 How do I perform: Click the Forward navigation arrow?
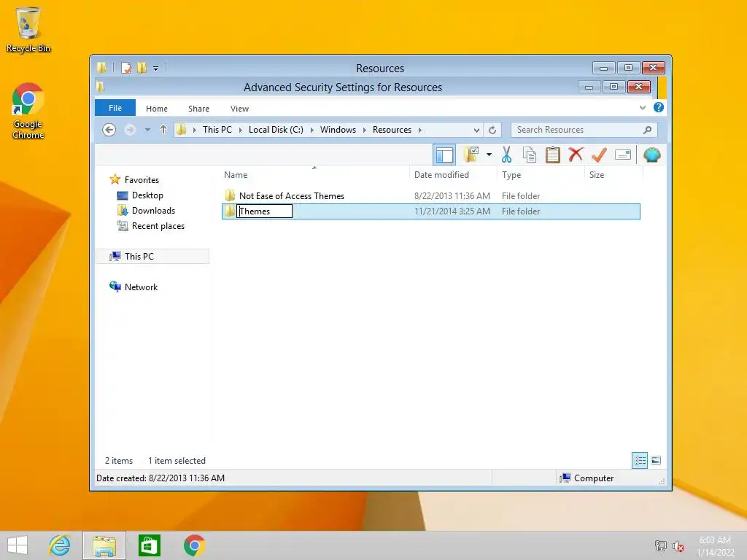(130, 130)
